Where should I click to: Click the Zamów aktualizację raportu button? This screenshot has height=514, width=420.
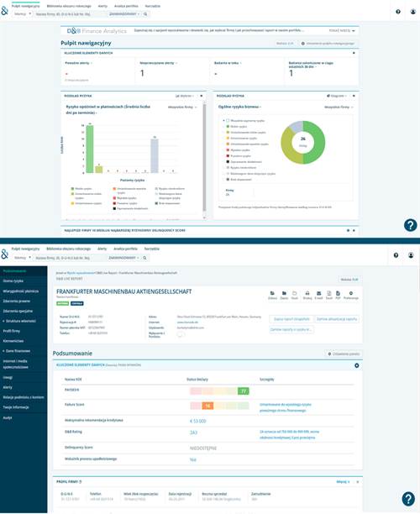pos(337,319)
